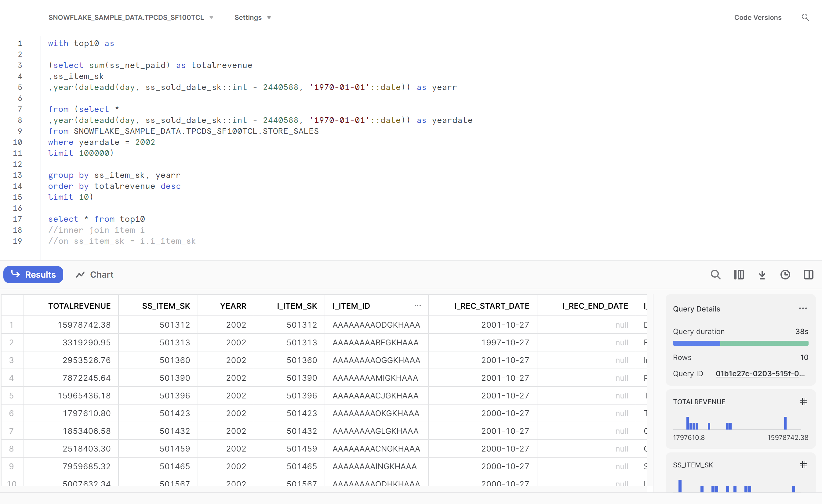Place cursor on 'limit 100000)' line
The height and width of the screenshot is (504, 822).
point(81,153)
